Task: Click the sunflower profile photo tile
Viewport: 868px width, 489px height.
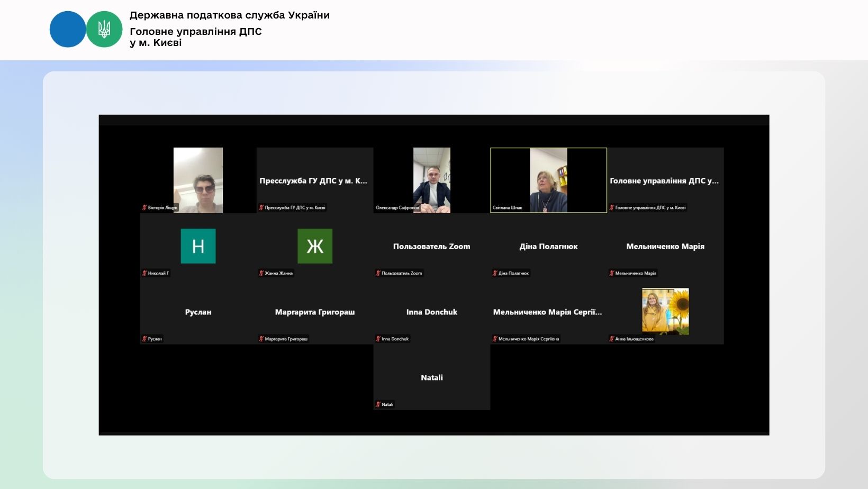Action: 665,311
